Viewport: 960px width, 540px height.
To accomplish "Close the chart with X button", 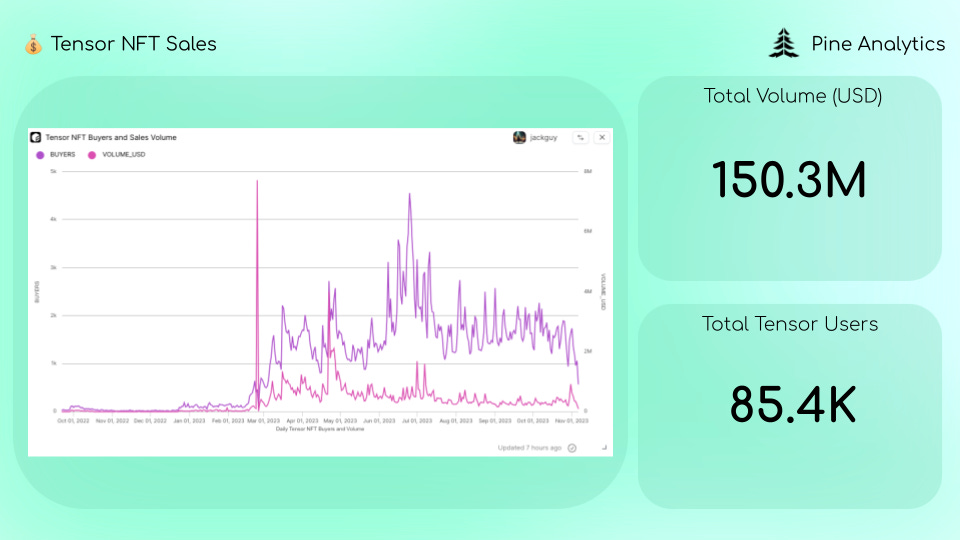I will click(602, 137).
